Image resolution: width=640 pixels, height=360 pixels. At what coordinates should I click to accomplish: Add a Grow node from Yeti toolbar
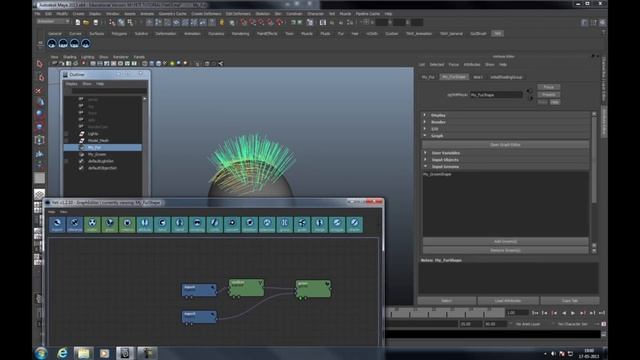110,224
